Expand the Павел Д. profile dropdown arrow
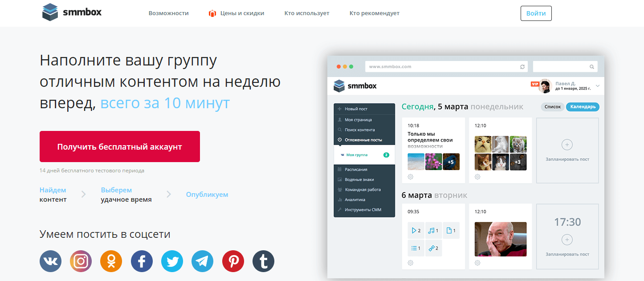 598,86
